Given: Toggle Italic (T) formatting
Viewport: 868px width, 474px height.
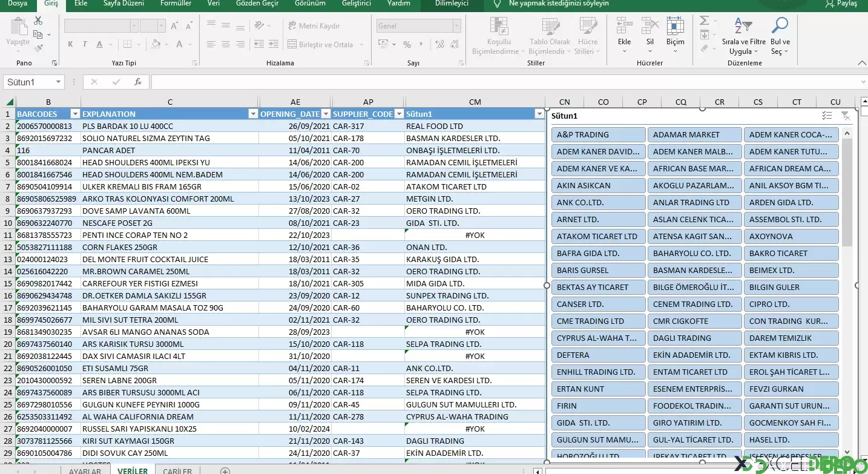Looking at the screenshot, I should (85, 44).
